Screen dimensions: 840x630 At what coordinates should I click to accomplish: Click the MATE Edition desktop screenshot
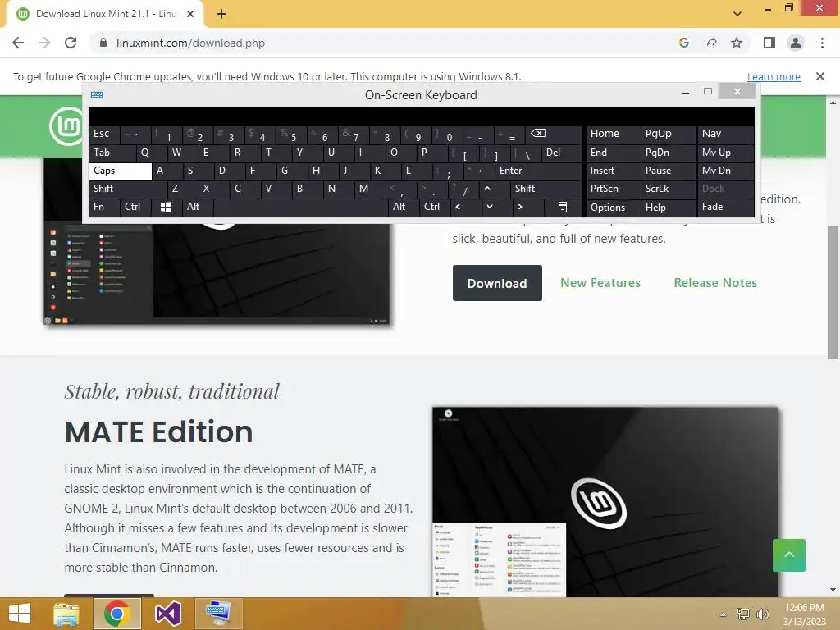click(605, 502)
